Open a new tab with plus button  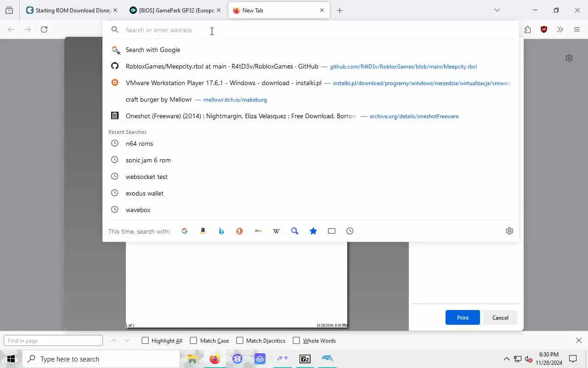coord(339,10)
